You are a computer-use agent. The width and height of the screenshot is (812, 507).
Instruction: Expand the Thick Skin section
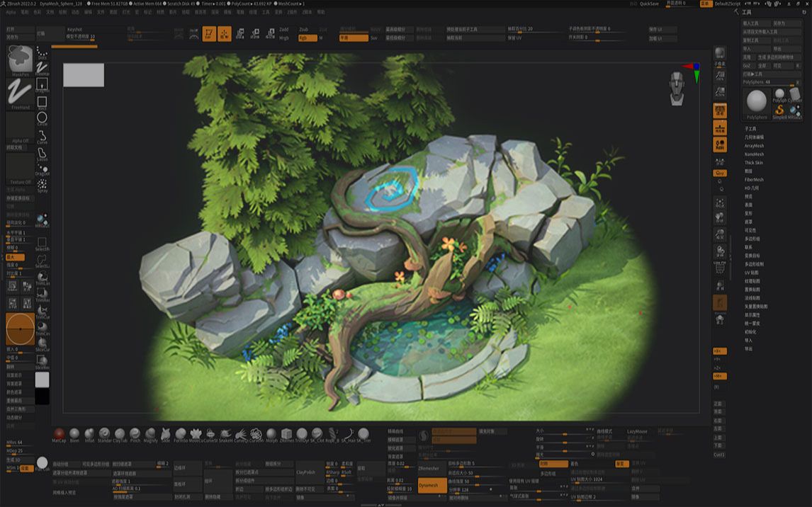(754, 162)
